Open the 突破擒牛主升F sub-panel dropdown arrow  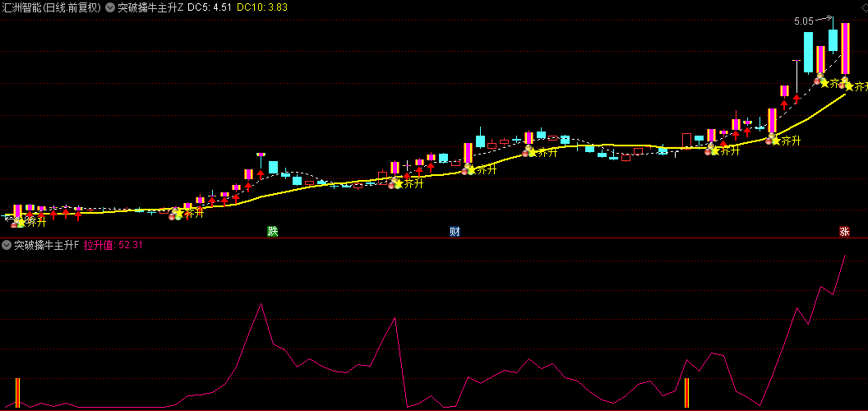point(7,245)
